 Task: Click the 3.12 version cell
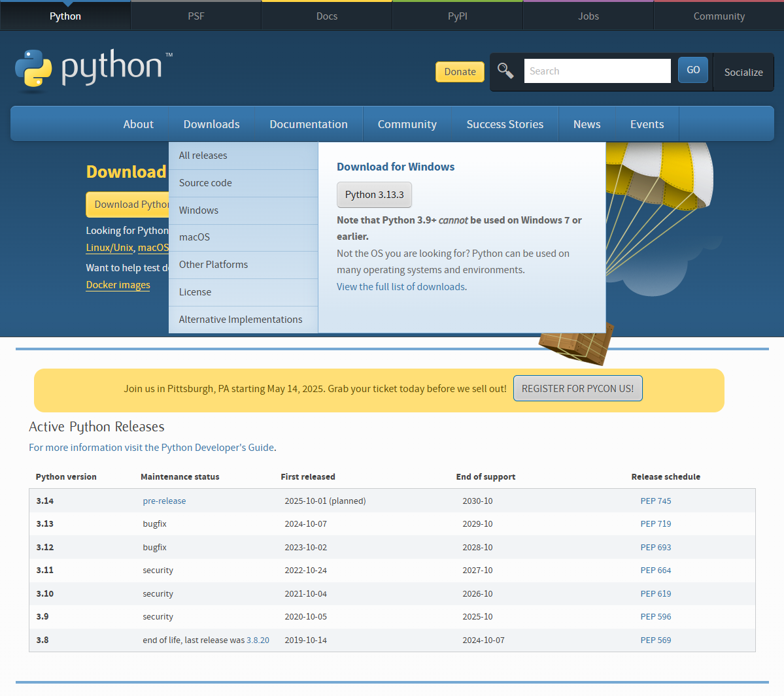coord(45,547)
